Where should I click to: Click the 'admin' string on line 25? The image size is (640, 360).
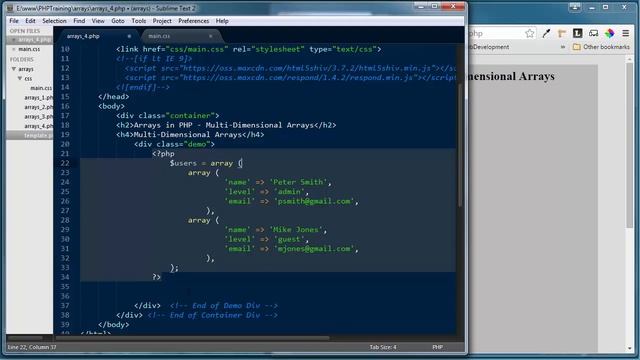click(289, 192)
